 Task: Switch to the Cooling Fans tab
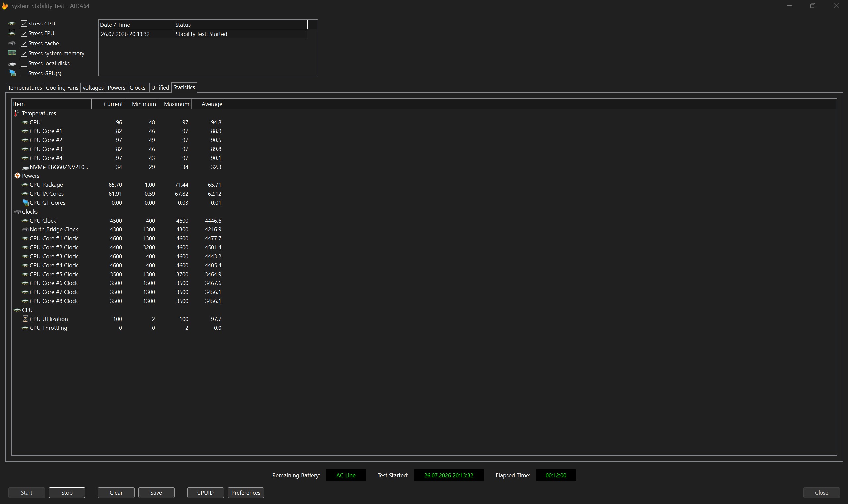tap(62, 88)
